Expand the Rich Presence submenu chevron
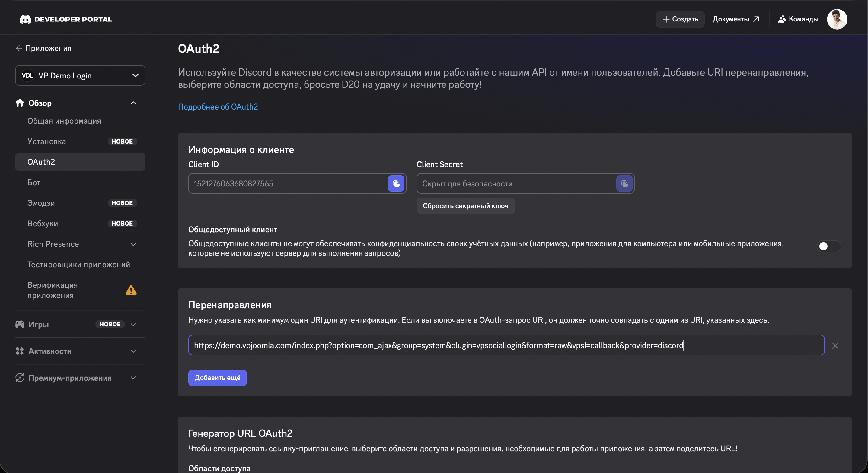Image resolution: width=868 pixels, height=473 pixels. click(x=133, y=244)
